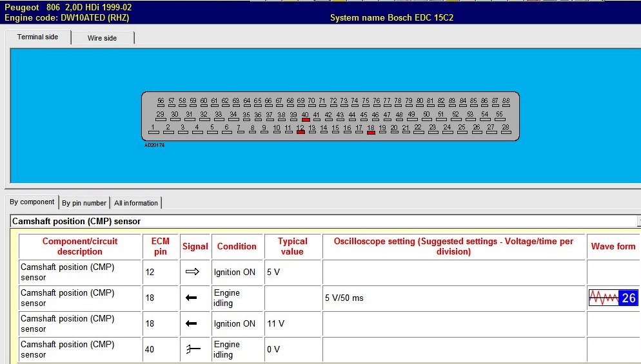
Task: Click the System name Bosch EDC 15C2 header
Action: click(x=391, y=17)
